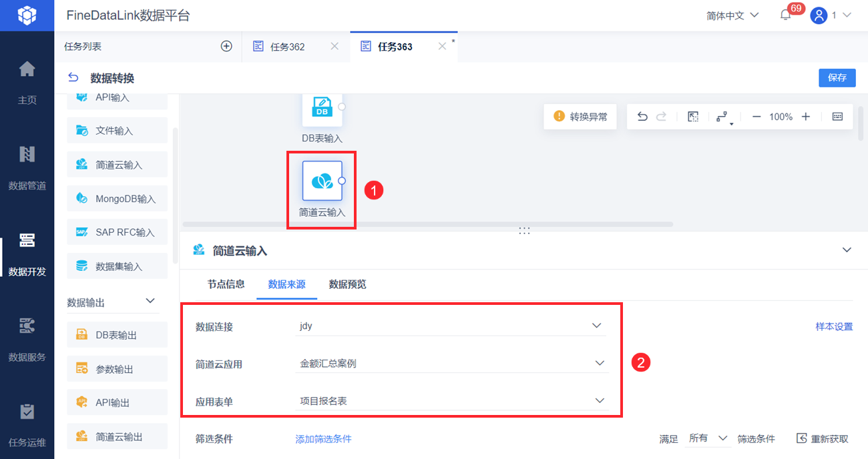
Task: Select the 参数输出 operator
Action: coord(117,369)
